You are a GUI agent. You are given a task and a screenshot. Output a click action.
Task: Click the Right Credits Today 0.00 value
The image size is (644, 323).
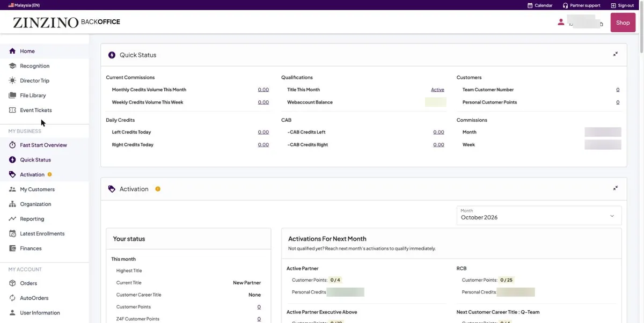264,144
